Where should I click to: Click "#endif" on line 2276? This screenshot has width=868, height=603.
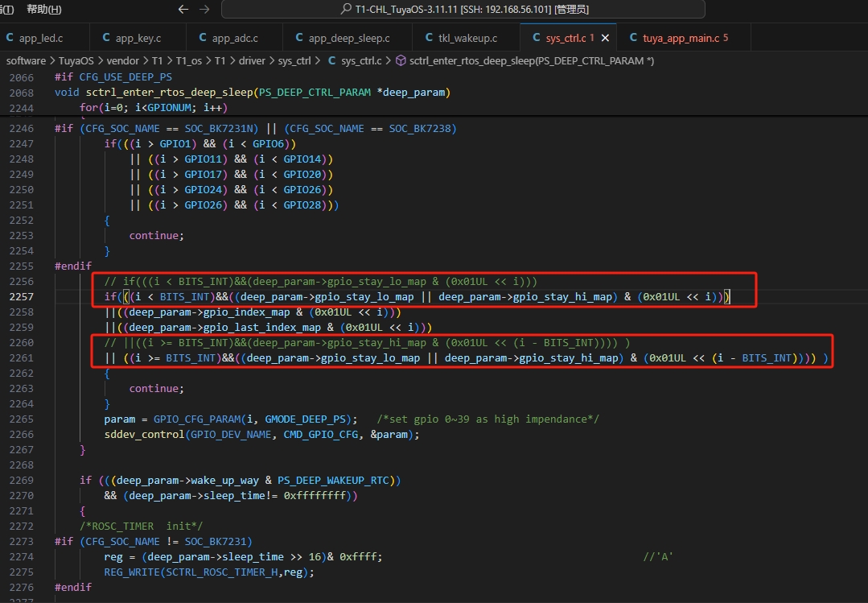pos(73,588)
